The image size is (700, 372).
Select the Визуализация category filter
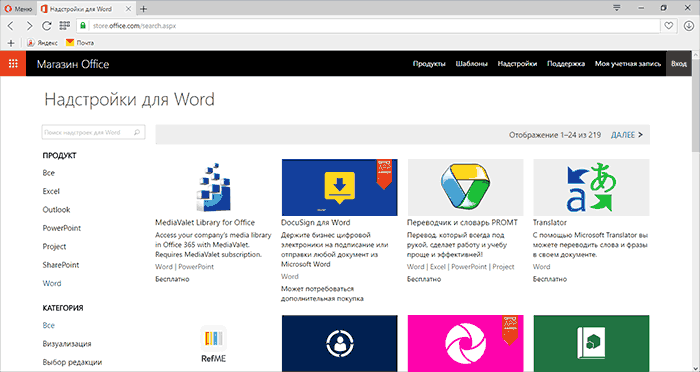pos(67,344)
